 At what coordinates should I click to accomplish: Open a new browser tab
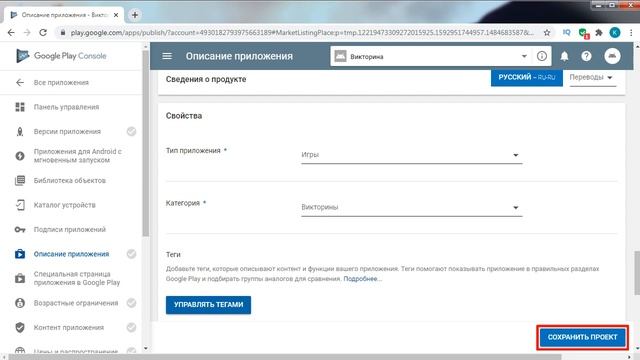point(135,15)
